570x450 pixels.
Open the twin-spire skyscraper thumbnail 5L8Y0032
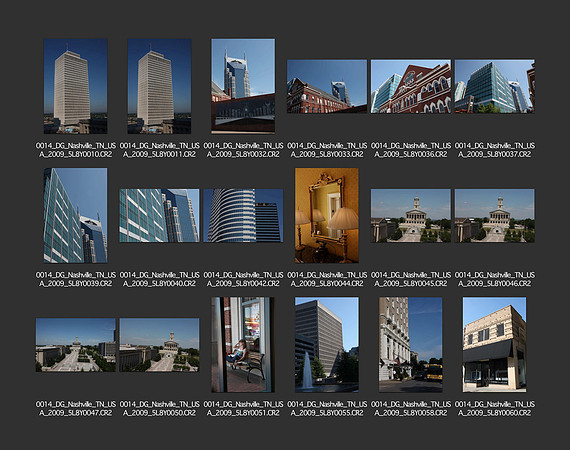pyautogui.click(x=243, y=86)
